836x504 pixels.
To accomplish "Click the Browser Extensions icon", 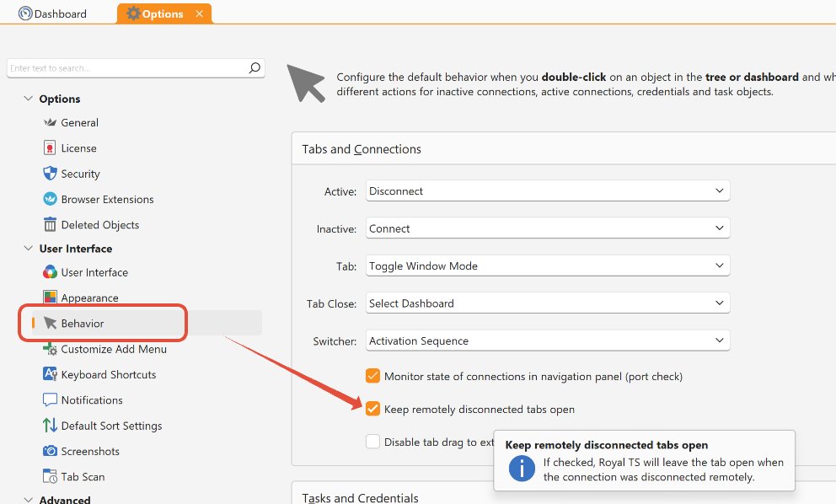I will point(50,199).
